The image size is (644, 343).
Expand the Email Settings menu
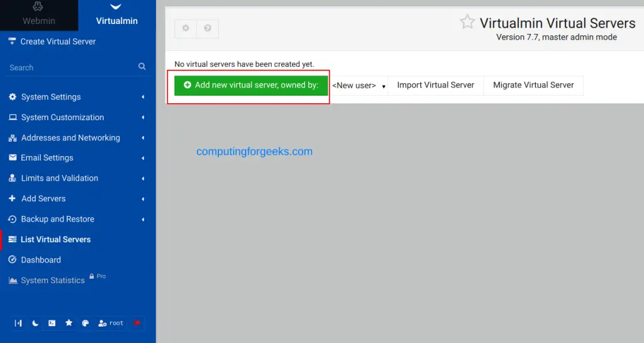click(77, 158)
